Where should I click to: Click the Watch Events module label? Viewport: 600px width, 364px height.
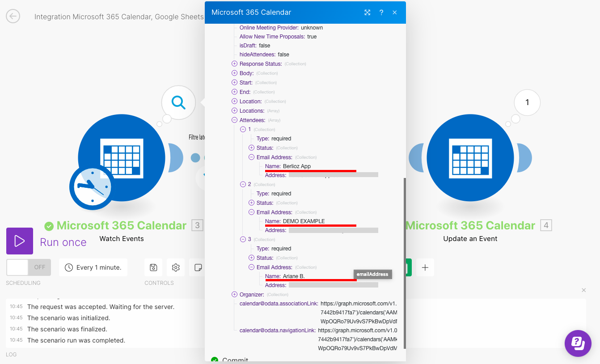[x=122, y=239]
